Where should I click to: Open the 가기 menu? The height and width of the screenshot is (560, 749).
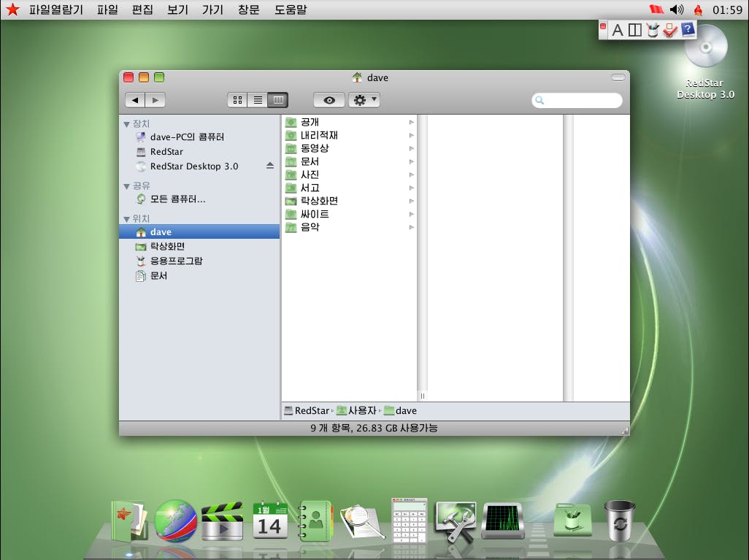(212, 9)
